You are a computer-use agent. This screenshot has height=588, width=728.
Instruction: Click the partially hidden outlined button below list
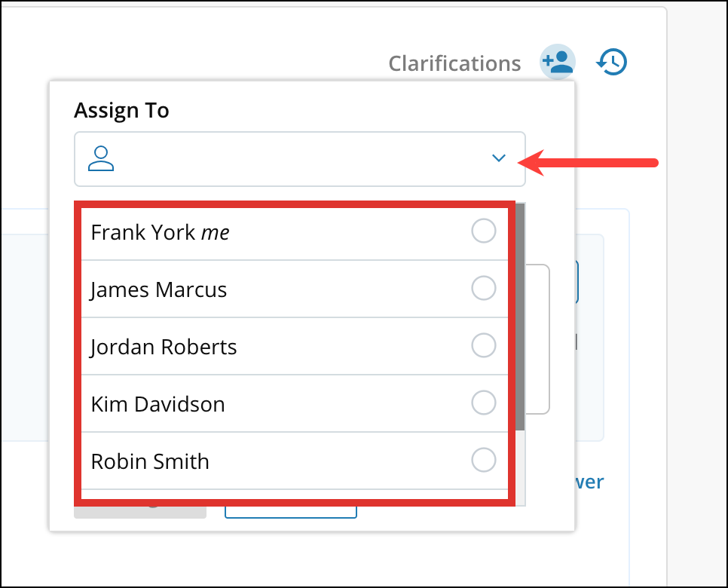[x=290, y=513]
